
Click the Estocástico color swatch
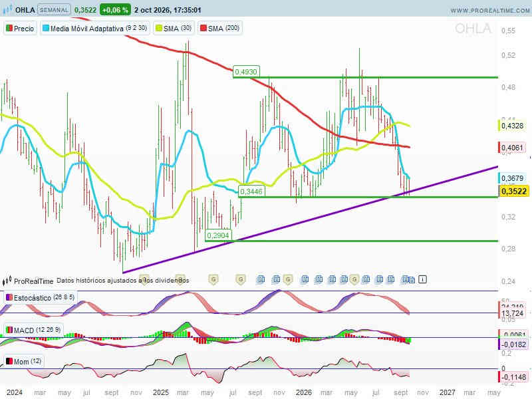9,297
